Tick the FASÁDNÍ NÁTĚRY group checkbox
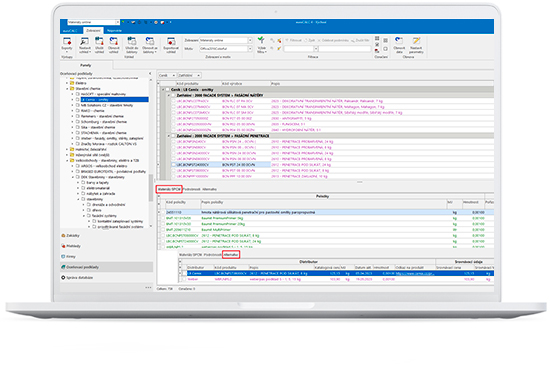This screenshot has height=382, width=550. click(173, 95)
